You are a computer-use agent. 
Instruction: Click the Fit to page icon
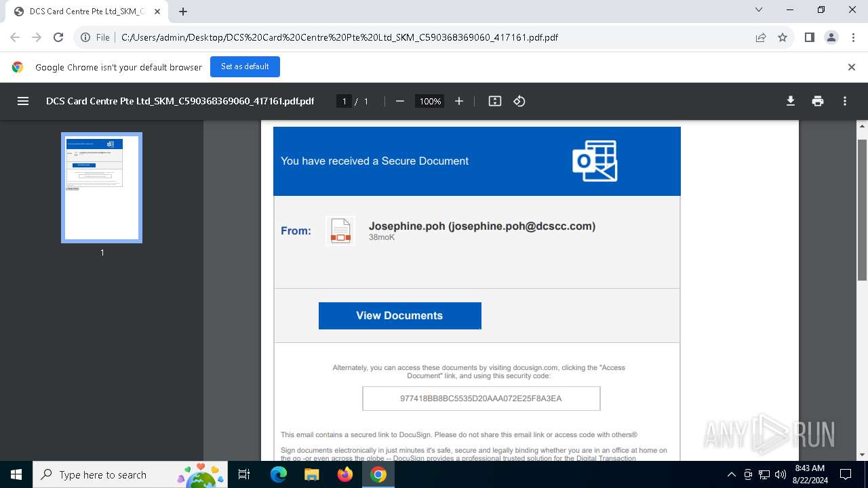pyautogui.click(x=495, y=101)
